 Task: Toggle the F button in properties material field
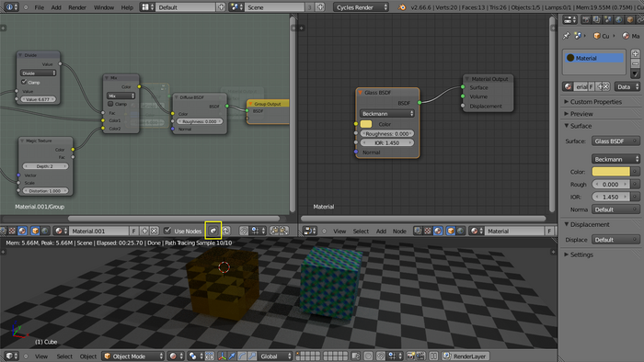591,86
